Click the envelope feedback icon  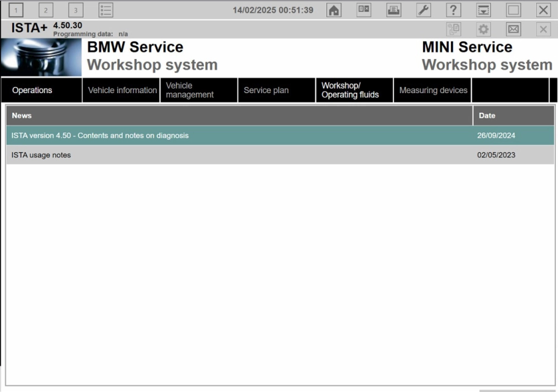(x=513, y=30)
